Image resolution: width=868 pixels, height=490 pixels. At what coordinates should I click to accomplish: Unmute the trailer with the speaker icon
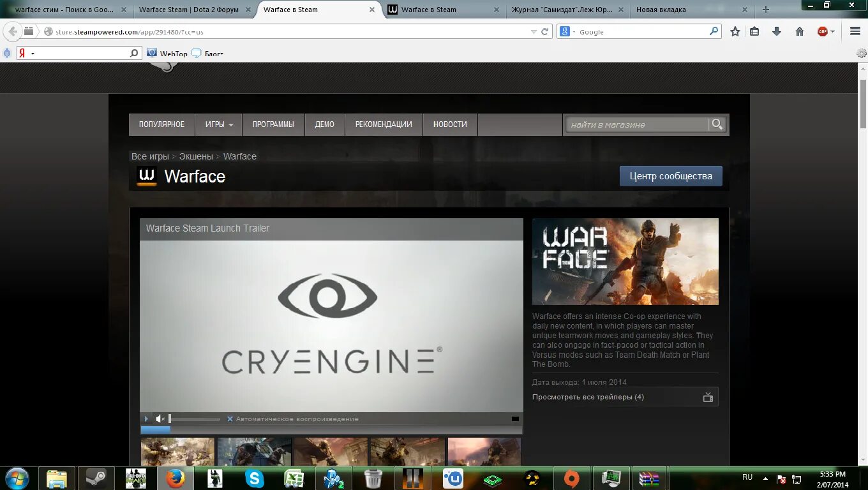coord(160,419)
